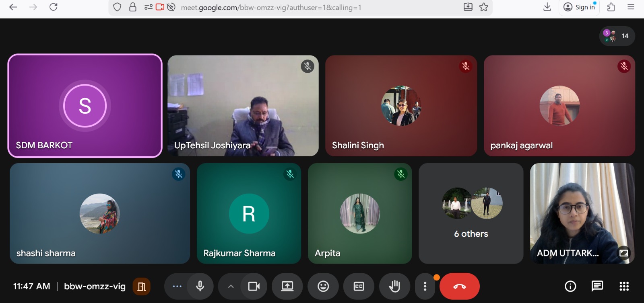Open the companion mode icon beside meeting code
This screenshot has width=644, height=303.
pos(141,287)
